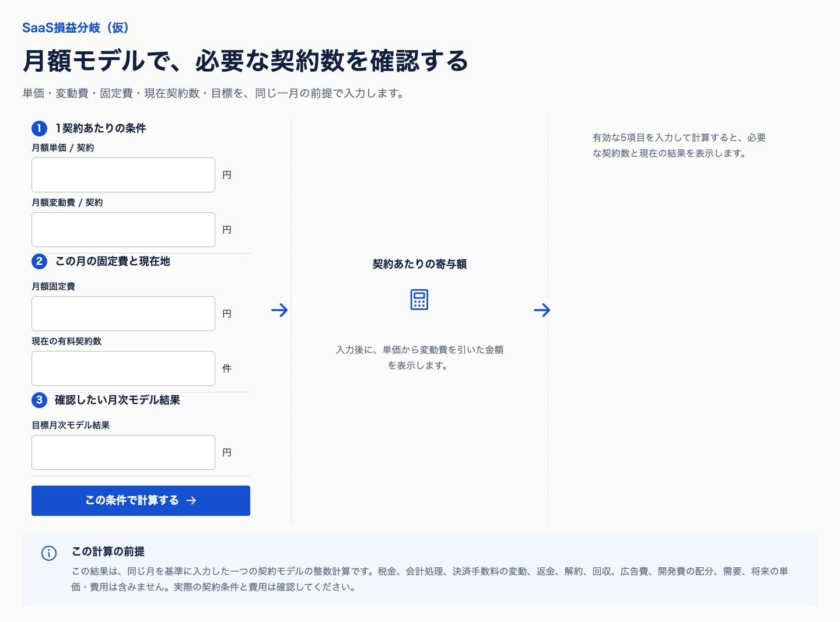Click the この月の固定費と現在地 section heading
Viewport: 840px width, 622px height.
(x=113, y=261)
